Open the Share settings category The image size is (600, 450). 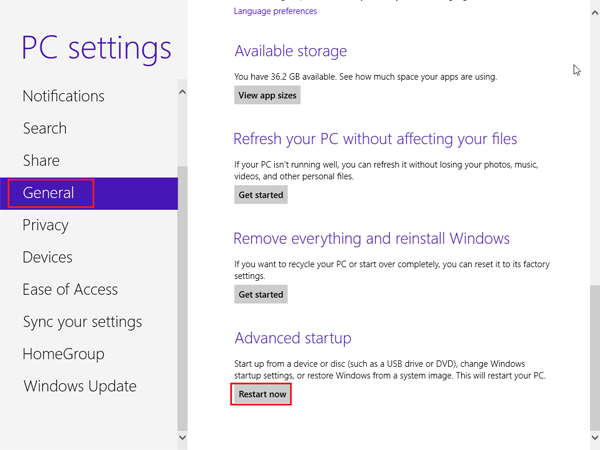pos(41,160)
